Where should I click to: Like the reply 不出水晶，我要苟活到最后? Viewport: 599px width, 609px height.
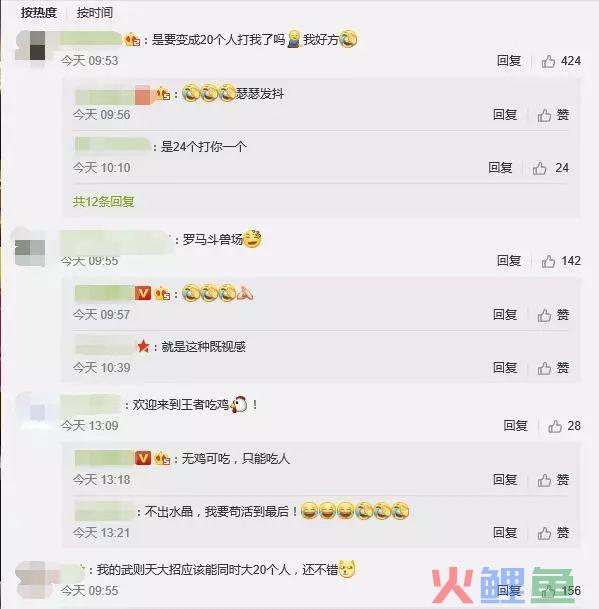point(553,533)
